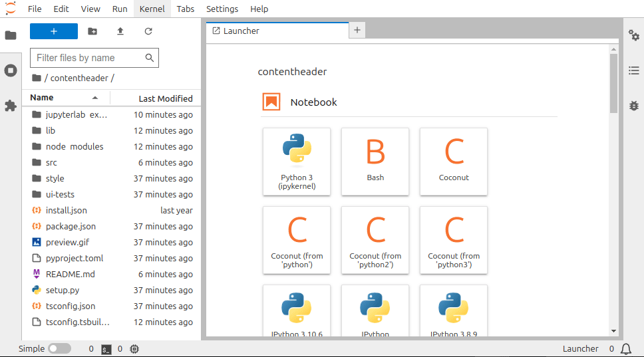Launch the middle IPython notebook card
The width and height of the screenshot is (644, 357).
(x=375, y=311)
